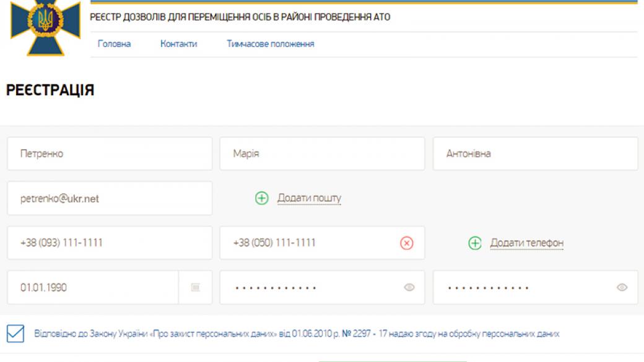Click the green plus icon beside Додати пошту
The image size is (644, 362).
click(x=262, y=198)
